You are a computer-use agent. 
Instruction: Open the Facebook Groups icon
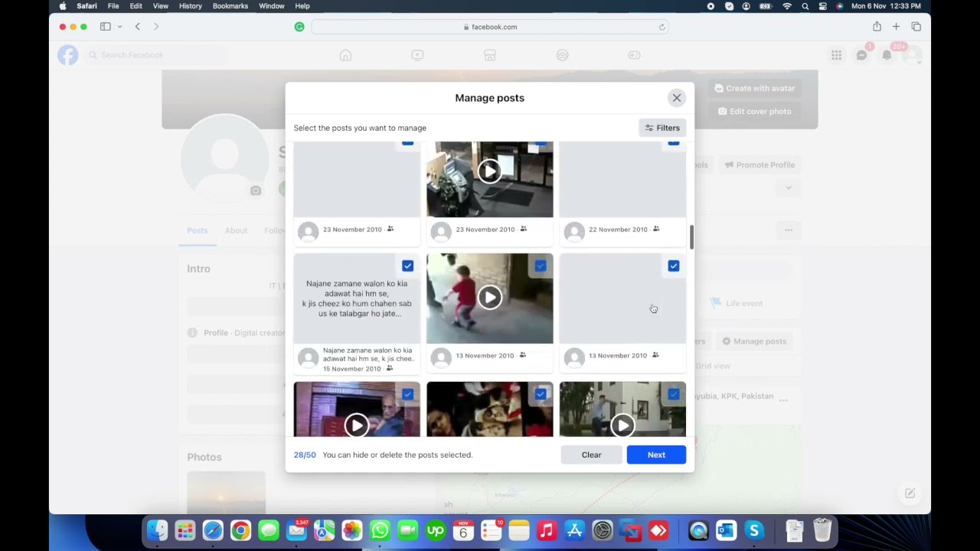tap(563, 55)
